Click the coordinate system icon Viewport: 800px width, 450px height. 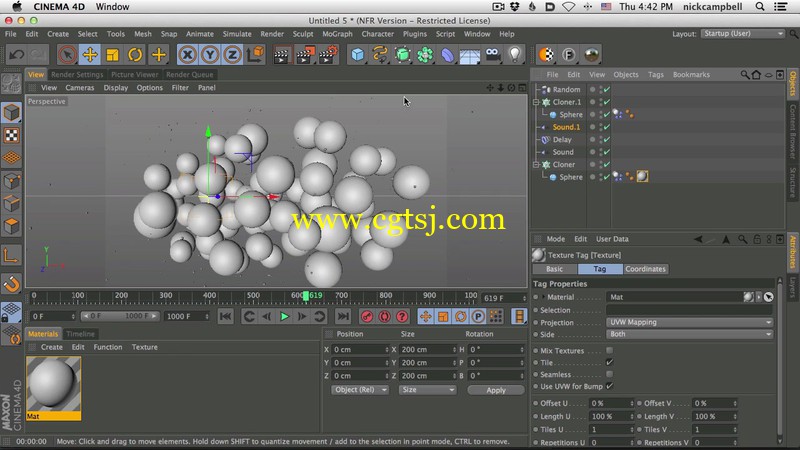coord(255,55)
